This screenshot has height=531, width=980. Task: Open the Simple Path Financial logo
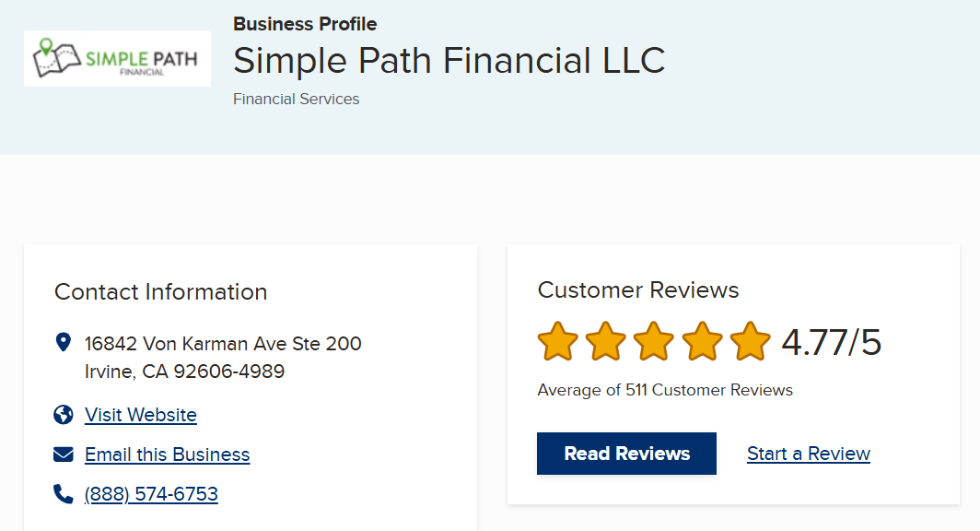click(117, 57)
